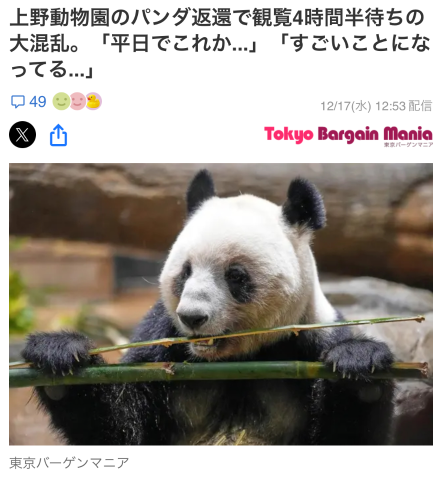Select the article headline about 上野動物園のパンダ返還
The width and height of the screenshot is (442, 480).
point(220,43)
